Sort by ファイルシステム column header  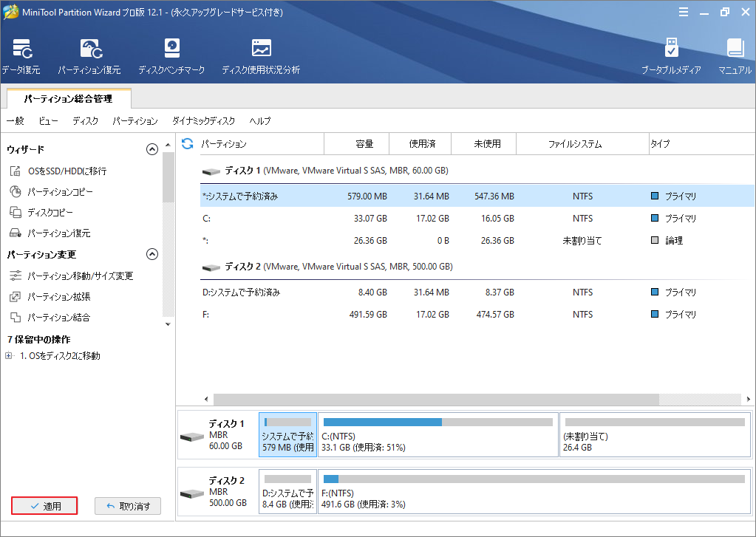point(582,143)
